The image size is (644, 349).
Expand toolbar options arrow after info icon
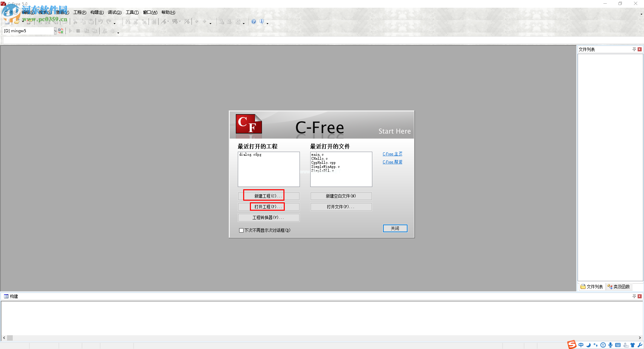coord(267,23)
